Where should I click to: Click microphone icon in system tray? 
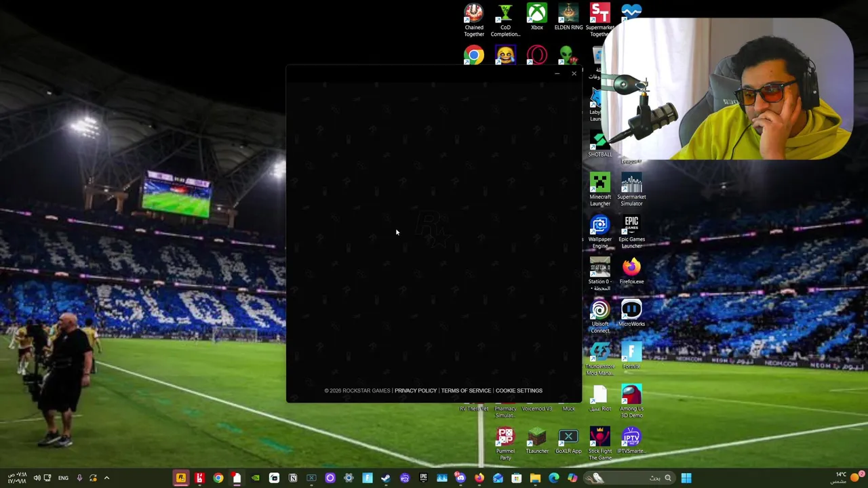[x=79, y=478]
